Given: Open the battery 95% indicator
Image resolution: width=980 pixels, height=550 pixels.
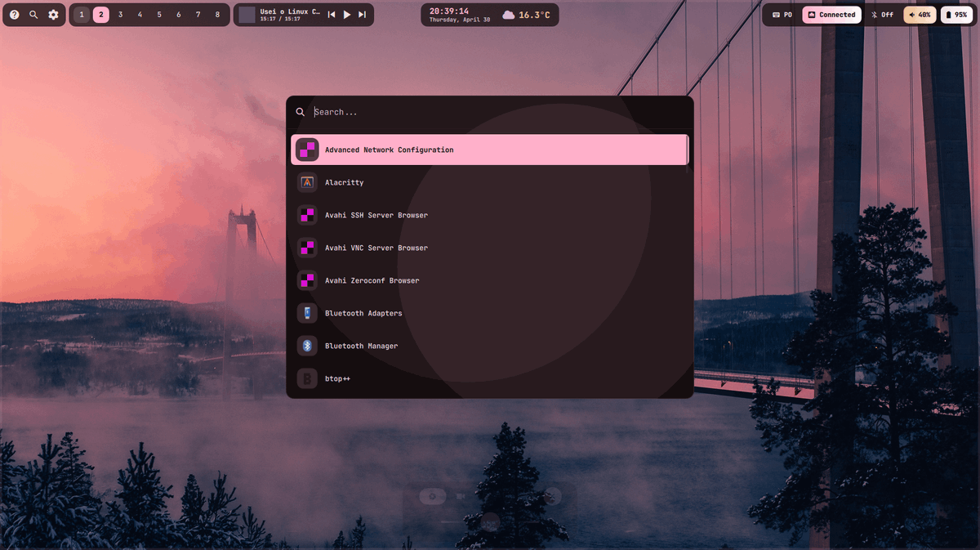Looking at the screenshot, I should coord(956,15).
